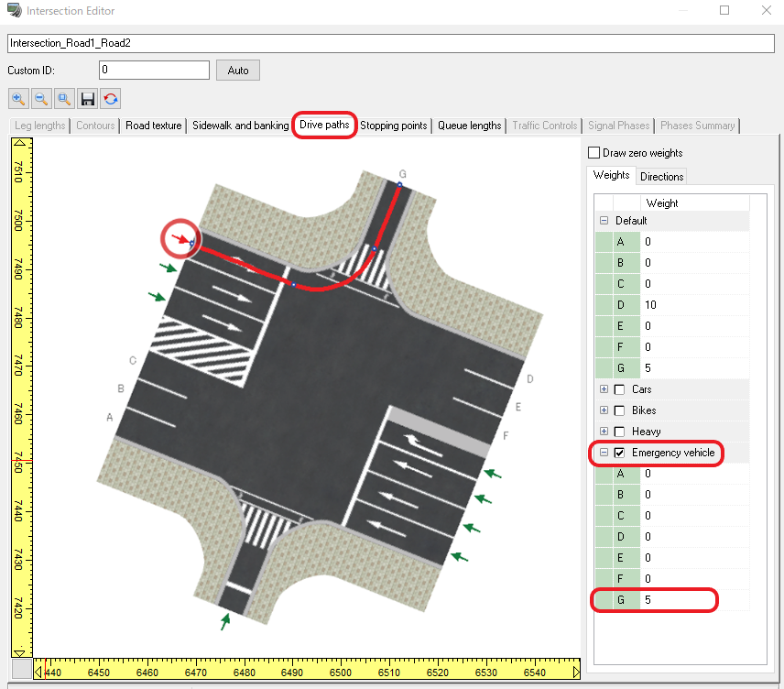Select the green entry arrow on bottom single-lane leg
Screen dimensions: 784x689
point(225,621)
